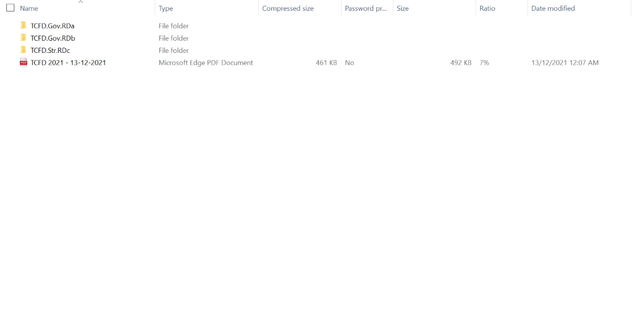Select the TCFD.Gov.RDa folder icon

click(x=24, y=25)
